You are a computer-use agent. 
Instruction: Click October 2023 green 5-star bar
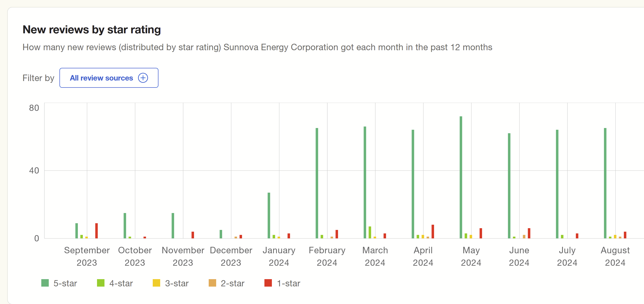pyautogui.click(x=125, y=225)
